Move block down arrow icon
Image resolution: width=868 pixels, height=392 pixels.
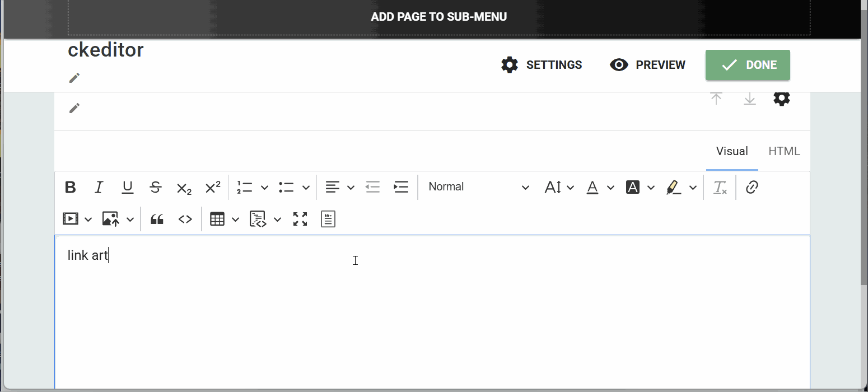click(749, 99)
